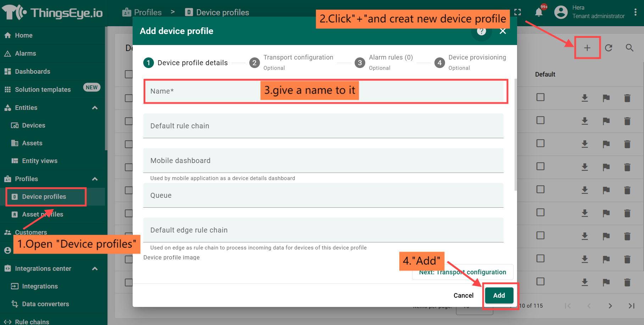Open the help icon in dialog header
The image size is (644, 325).
coord(481,31)
